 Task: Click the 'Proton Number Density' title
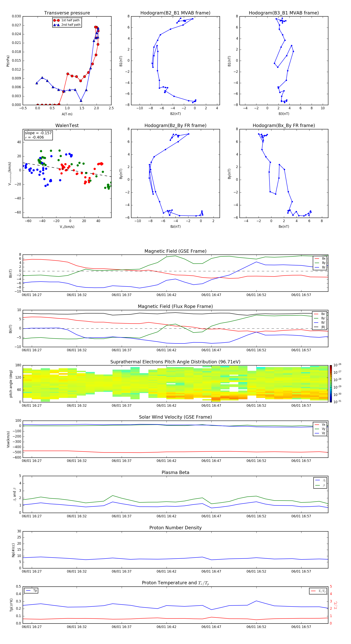tap(175, 528)
